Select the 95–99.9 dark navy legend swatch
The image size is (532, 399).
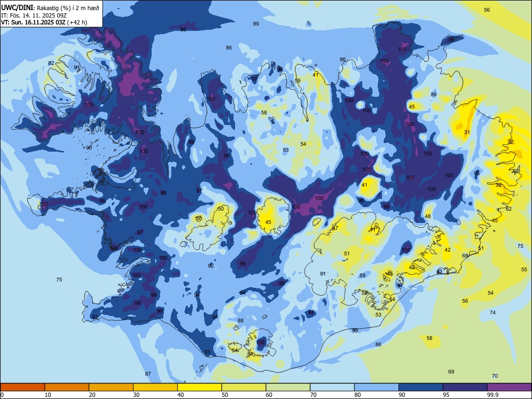[x=465, y=387]
